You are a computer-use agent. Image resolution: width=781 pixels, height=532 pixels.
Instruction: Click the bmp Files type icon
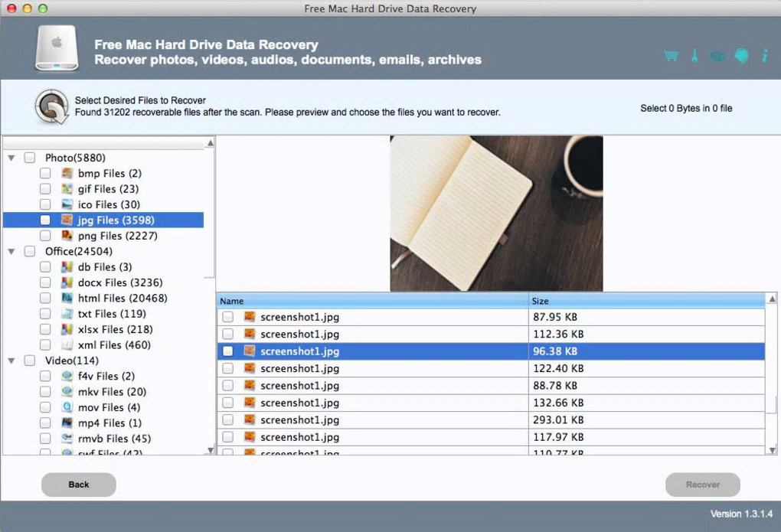coord(67,173)
